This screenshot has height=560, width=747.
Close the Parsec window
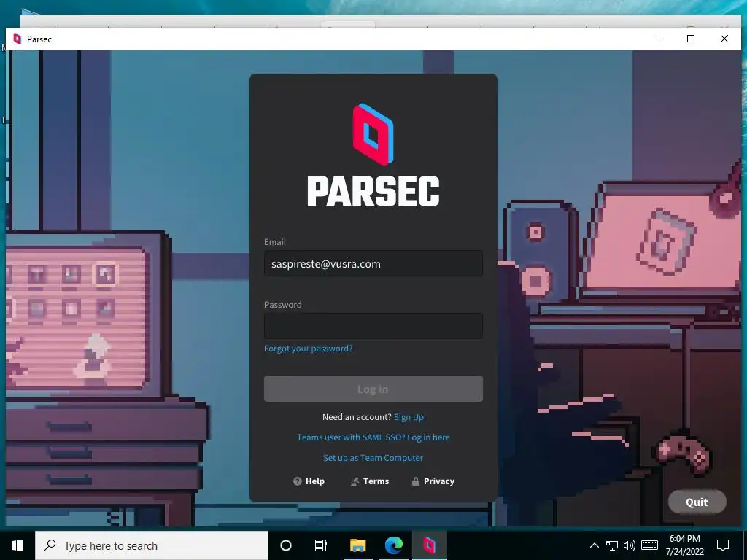pyautogui.click(x=724, y=39)
